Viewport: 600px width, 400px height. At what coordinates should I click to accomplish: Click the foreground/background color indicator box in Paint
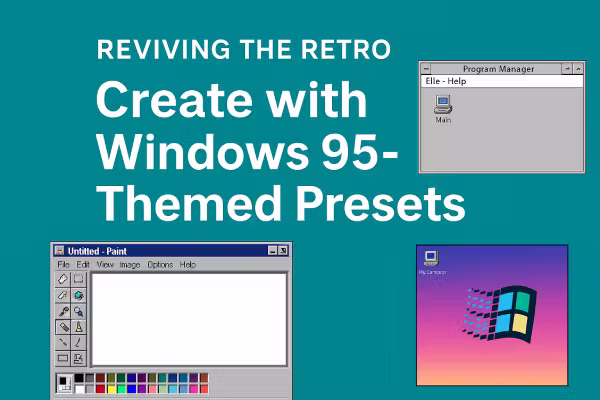point(64,384)
